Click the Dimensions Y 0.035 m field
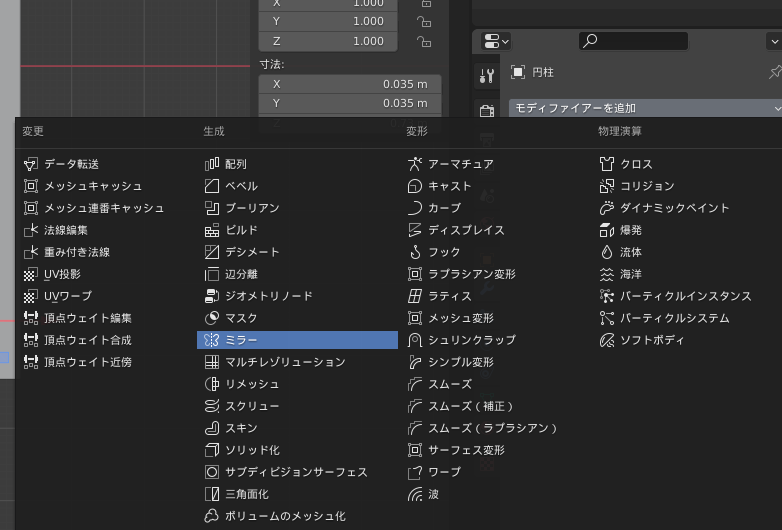This screenshot has height=530, width=782. (x=350, y=103)
